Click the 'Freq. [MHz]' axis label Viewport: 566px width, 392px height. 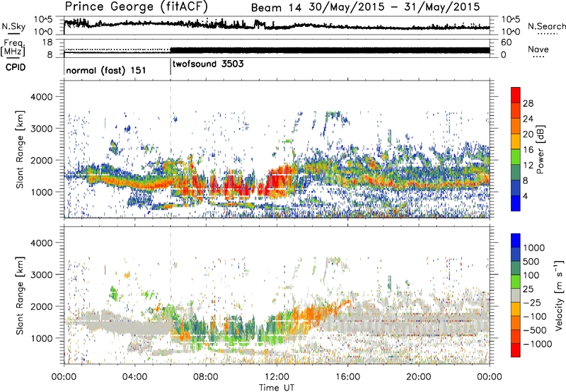click(x=13, y=48)
